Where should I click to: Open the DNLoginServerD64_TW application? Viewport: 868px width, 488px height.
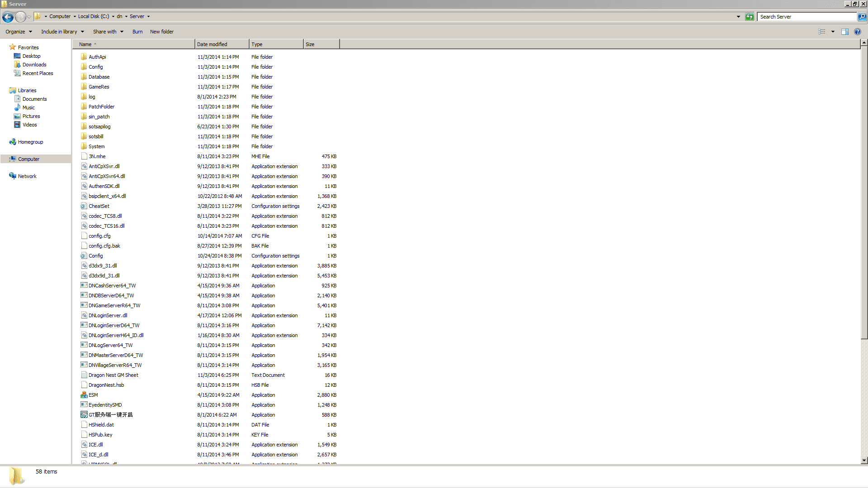(x=114, y=325)
